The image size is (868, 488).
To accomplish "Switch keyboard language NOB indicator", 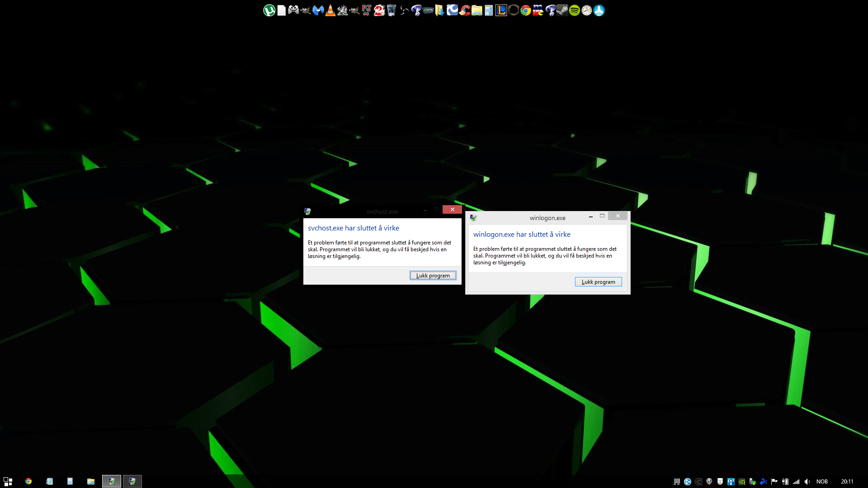I will tap(822, 482).
